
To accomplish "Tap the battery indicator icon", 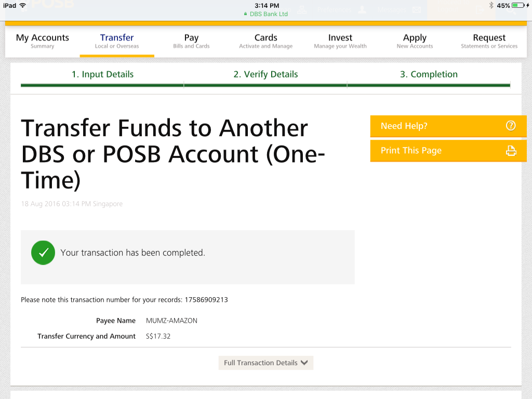I will (x=518, y=5).
